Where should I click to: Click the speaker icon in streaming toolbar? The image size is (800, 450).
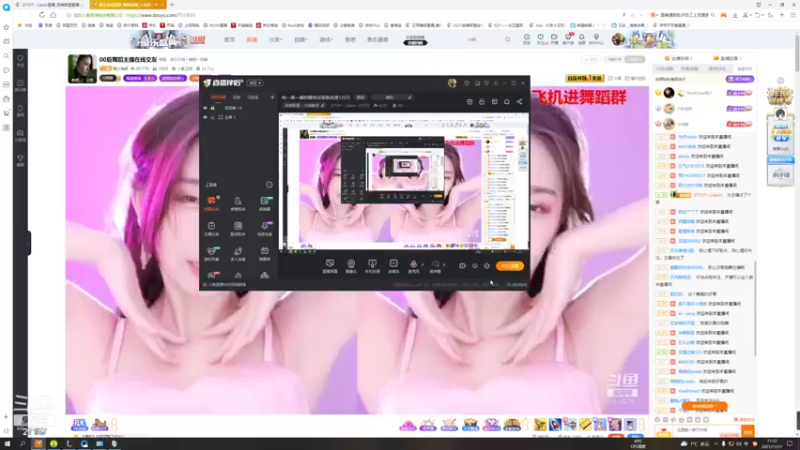pyautogui.click(x=435, y=265)
